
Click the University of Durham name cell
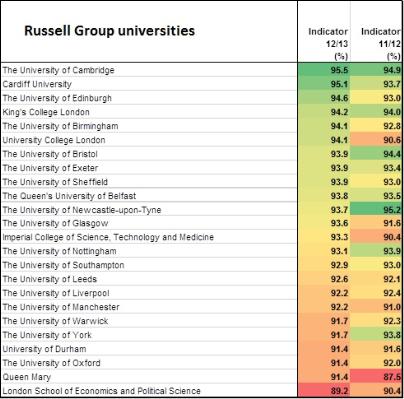pyautogui.click(x=149, y=349)
